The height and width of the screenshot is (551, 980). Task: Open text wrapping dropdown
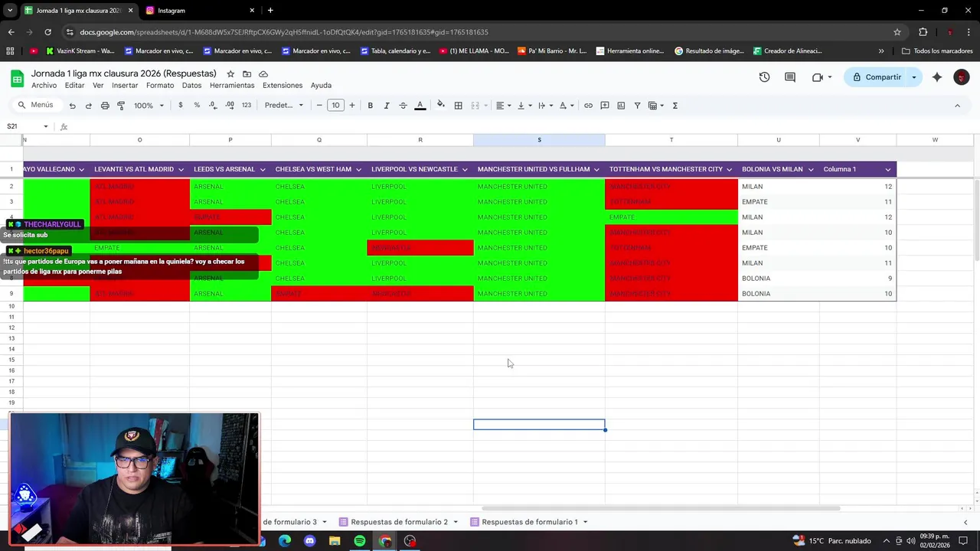(x=544, y=106)
